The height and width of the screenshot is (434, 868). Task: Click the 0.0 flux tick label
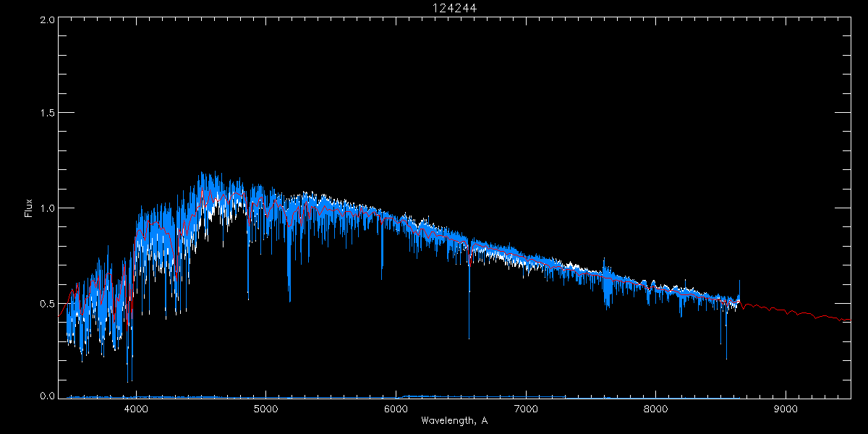pyautogui.click(x=46, y=396)
